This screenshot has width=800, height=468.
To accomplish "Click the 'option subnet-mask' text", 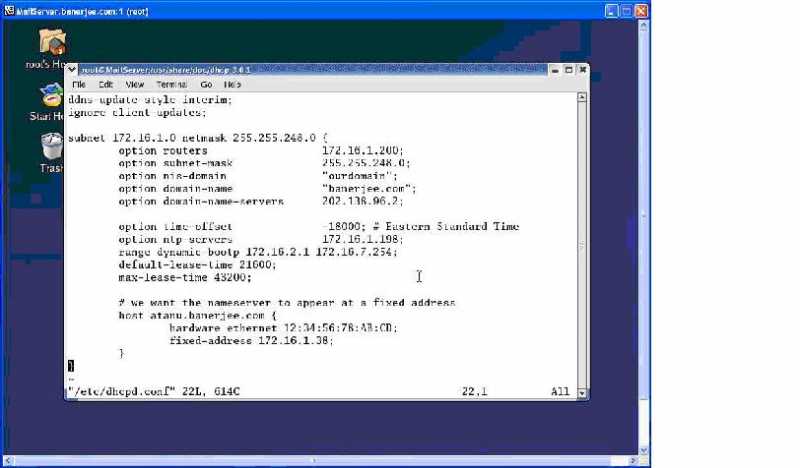I will (176, 163).
